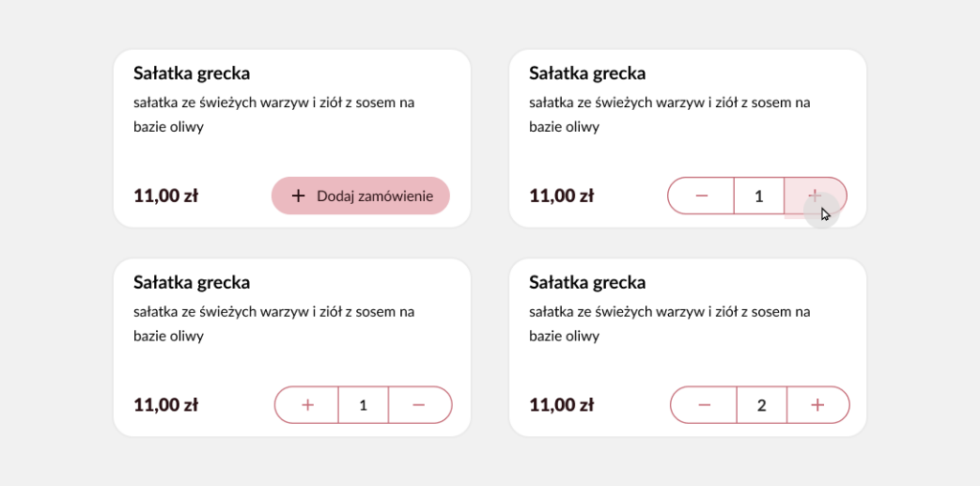
Task: Click Sałatka grecka title in the hovered-plus card
Action: [x=588, y=74]
